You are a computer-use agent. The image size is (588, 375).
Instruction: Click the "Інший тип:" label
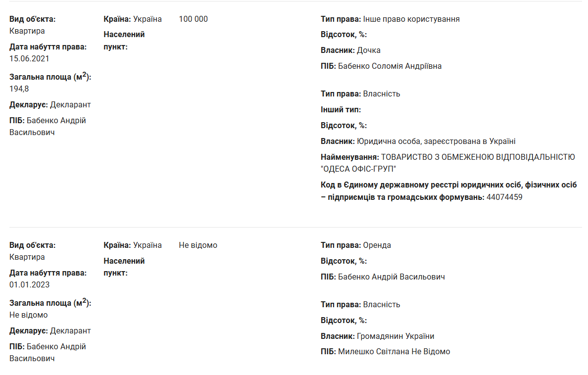pos(341,110)
